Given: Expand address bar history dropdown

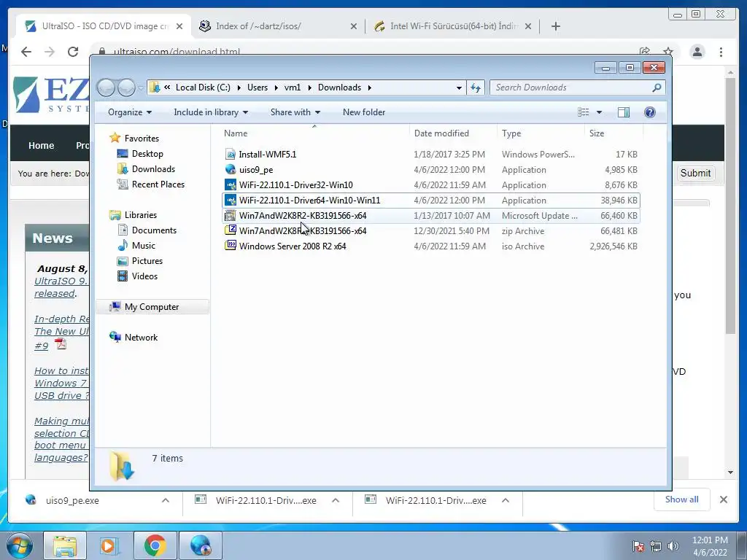Looking at the screenshot, I should (x=459, y=87).
